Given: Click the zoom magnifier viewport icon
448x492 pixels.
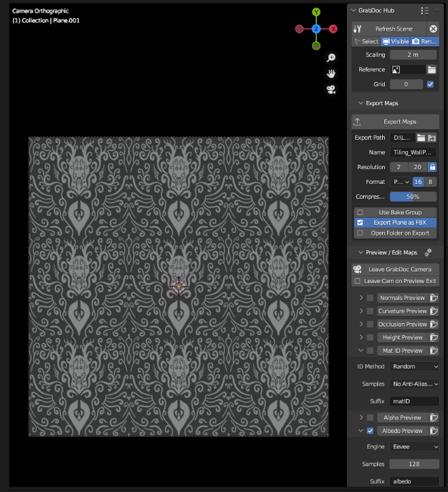Looking at the screenshot, I should [331, 58].
